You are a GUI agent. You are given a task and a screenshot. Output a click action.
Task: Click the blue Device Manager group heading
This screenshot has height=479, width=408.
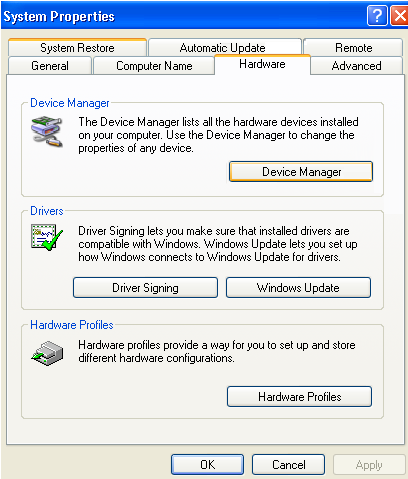pos(70,103)
